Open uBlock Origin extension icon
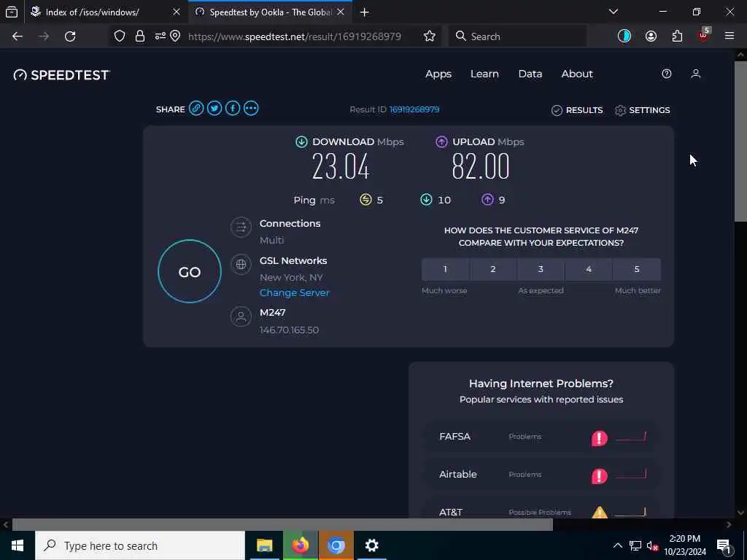This screenshot has width=747, height=560. click(x=704, y=36)
